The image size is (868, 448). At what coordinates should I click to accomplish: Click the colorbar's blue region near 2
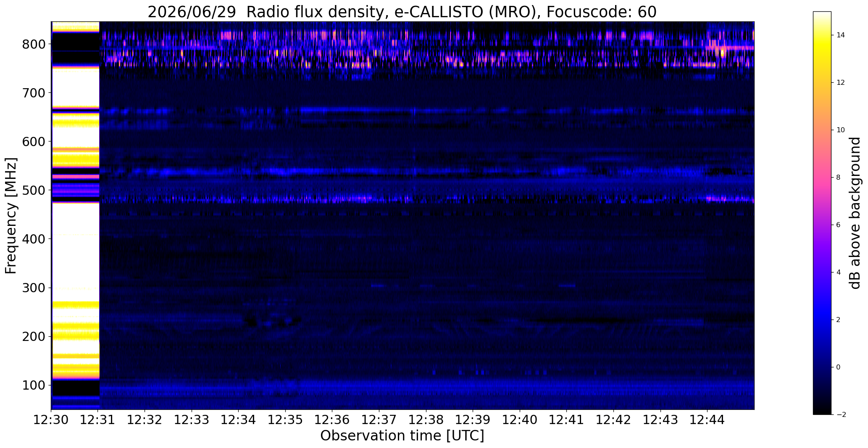click(x=822, y=320)
